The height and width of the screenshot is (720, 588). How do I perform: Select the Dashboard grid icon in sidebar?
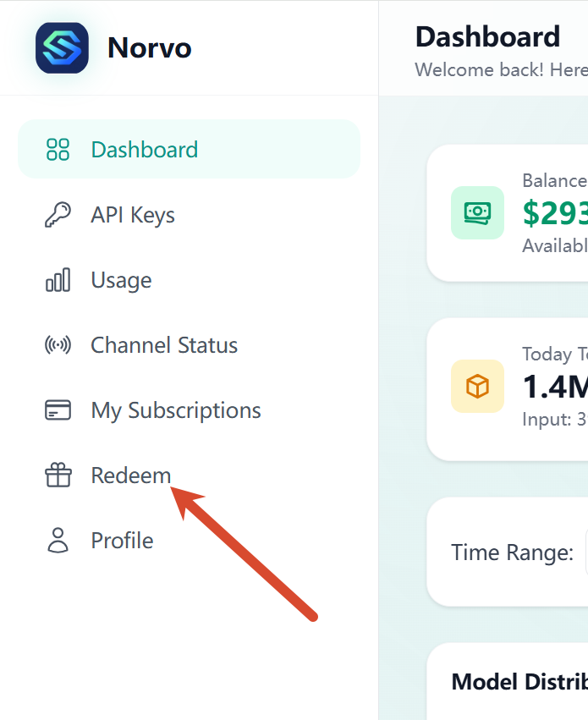(x=58, y=150)
